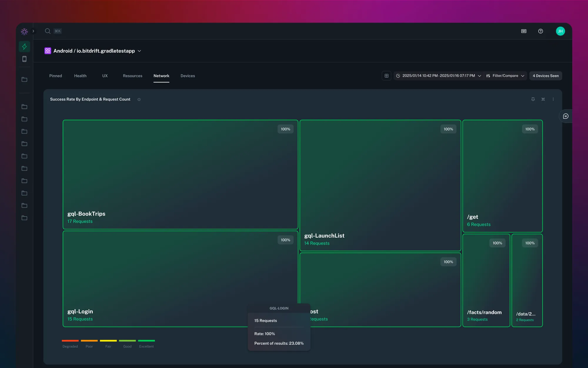Screen dimensions: 588x368
Task: Click the grid layout icon beside the date picker
Action: pos(386,76)
